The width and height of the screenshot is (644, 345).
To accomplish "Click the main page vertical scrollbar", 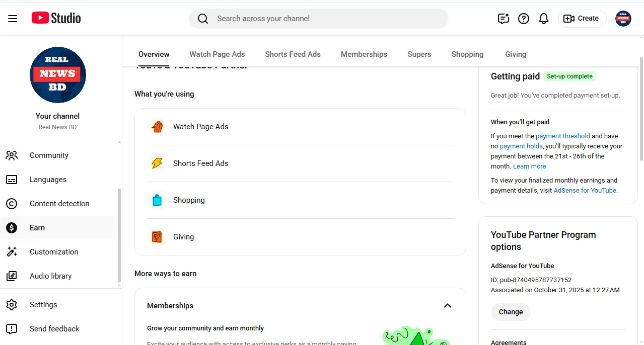I will [641, 108].
